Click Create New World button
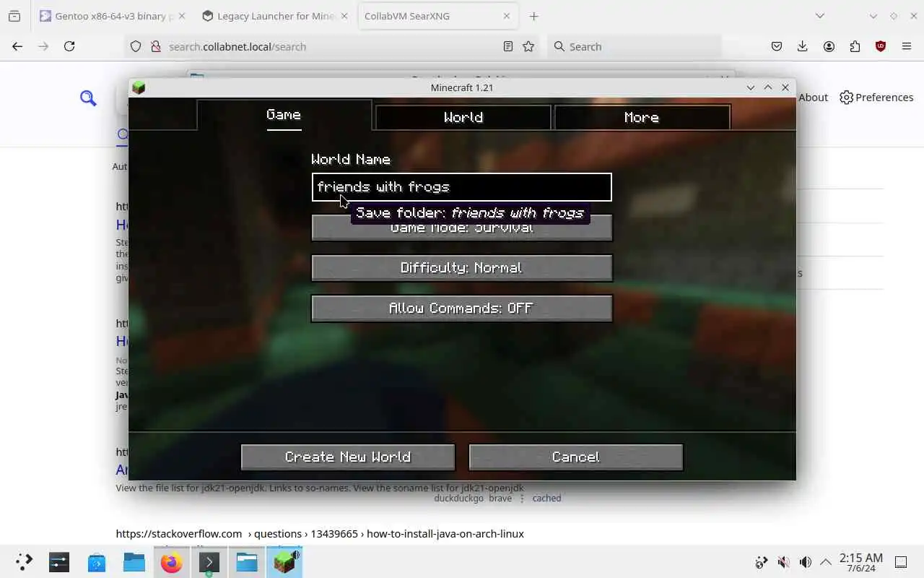Image resolution: width=924 pixels, height=578 pixels. [x=348, y=457]
